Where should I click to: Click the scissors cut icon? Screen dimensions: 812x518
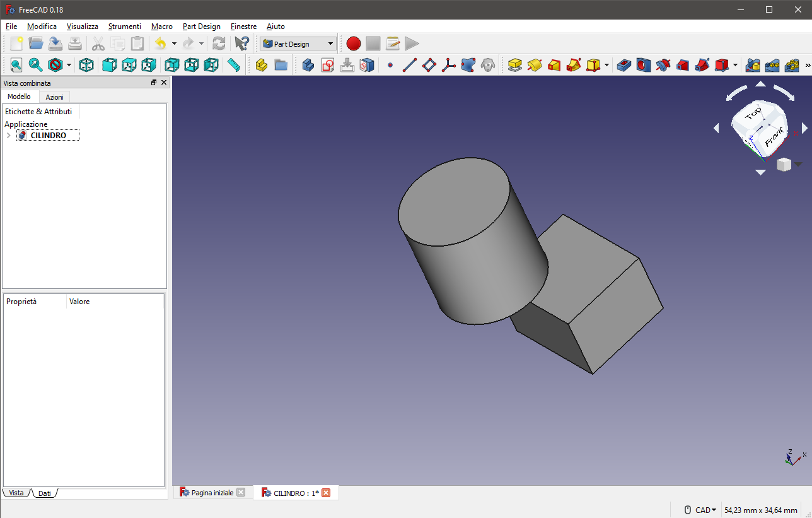tap(98, 44)
